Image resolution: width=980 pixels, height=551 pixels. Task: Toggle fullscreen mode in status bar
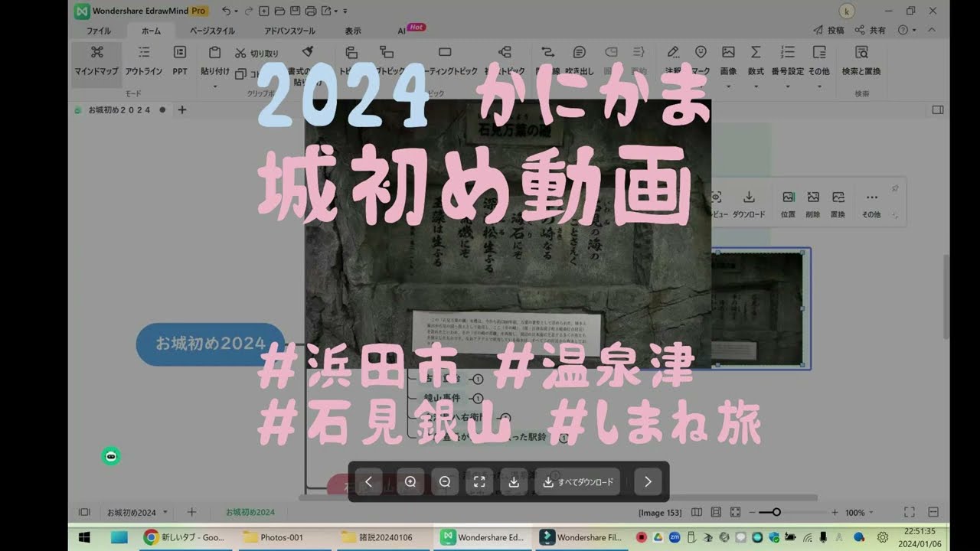910,512
